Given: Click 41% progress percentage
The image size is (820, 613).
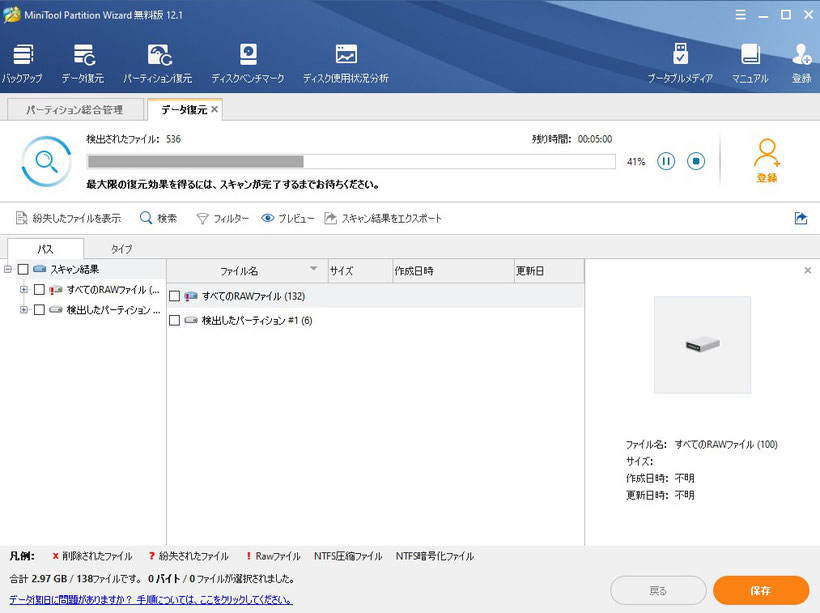Looking at the screenshot, I should point(636,162).
